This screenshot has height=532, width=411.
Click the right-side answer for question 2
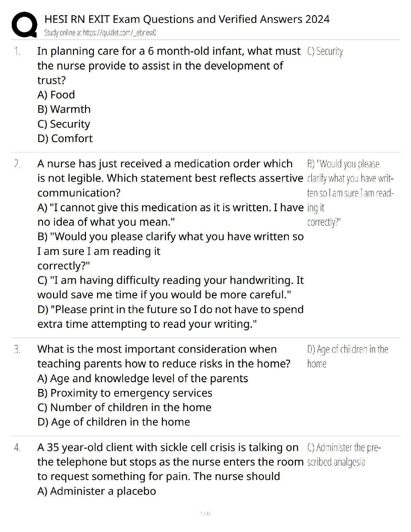pos(349,193)
